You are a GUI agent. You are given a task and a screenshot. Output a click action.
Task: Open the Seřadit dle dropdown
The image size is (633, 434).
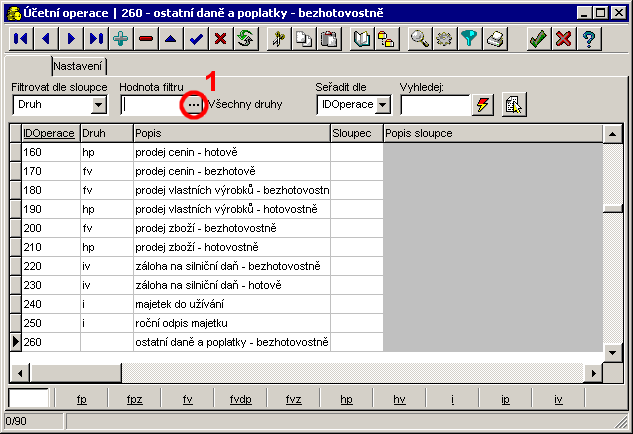point(383,104)
